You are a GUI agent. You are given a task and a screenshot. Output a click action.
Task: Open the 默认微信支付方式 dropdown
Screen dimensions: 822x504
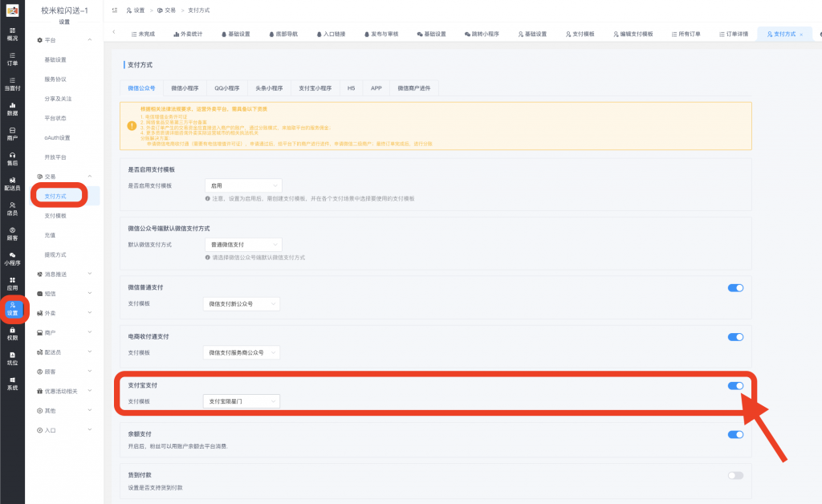coord(242,244)
